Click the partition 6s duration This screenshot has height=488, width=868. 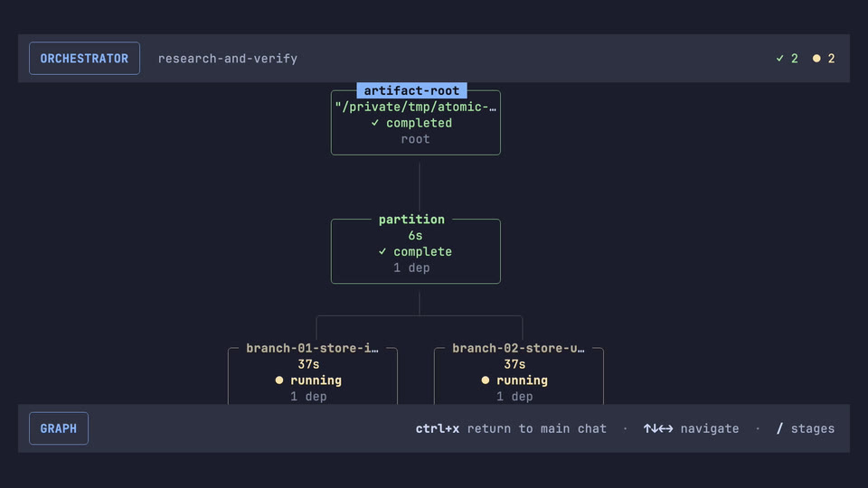416,236
